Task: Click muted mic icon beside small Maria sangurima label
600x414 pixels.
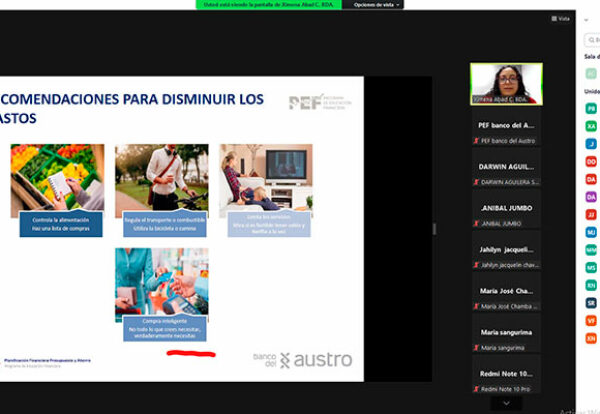Action: coord(476,348)
